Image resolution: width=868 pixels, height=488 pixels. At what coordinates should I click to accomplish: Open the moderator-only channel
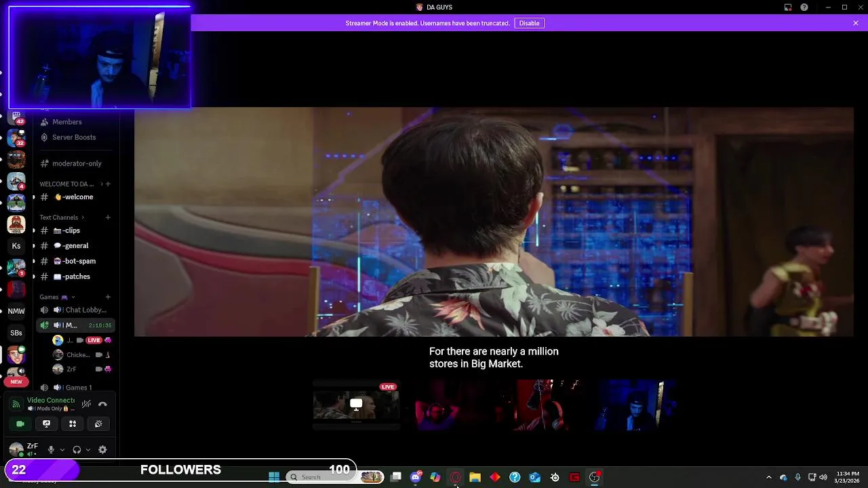tap(75, 163)
